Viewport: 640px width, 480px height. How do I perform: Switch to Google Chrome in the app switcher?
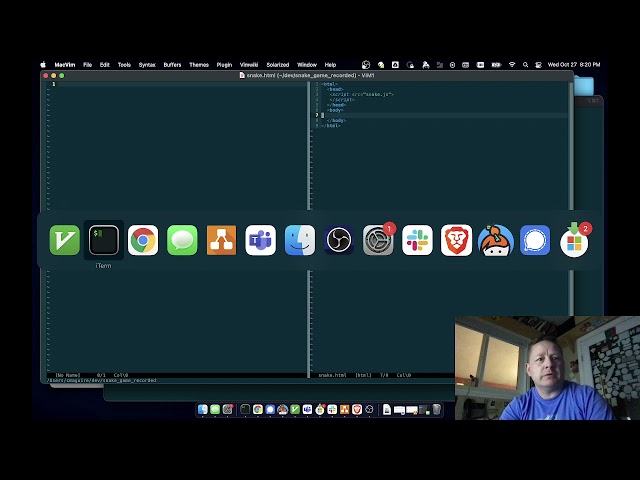click(x=143, y=240)
